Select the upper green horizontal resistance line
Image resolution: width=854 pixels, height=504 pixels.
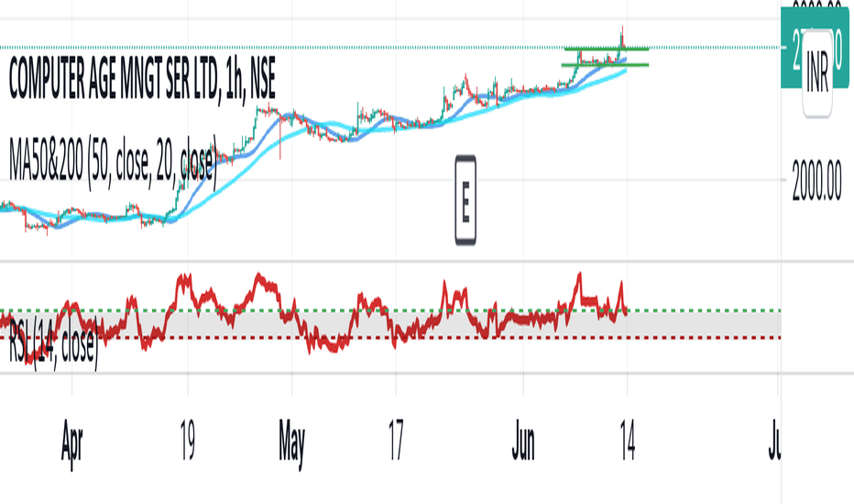(x=607, y=49)
